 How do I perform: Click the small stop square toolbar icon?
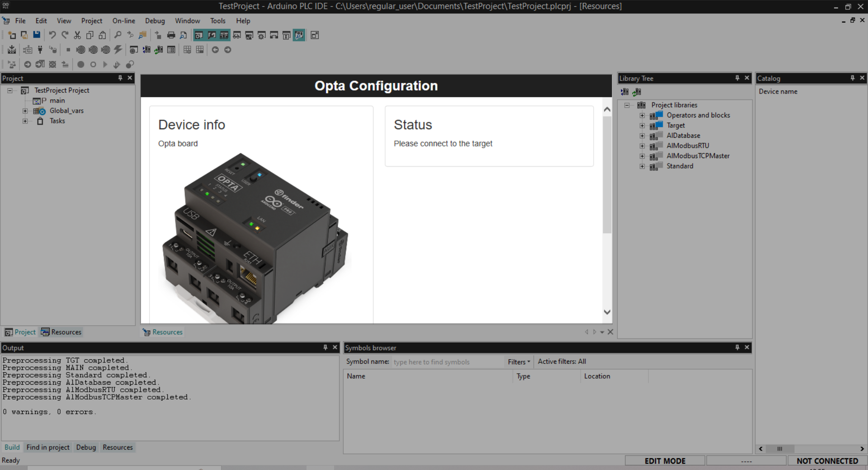pyautogui.click(x=68, y=50)
